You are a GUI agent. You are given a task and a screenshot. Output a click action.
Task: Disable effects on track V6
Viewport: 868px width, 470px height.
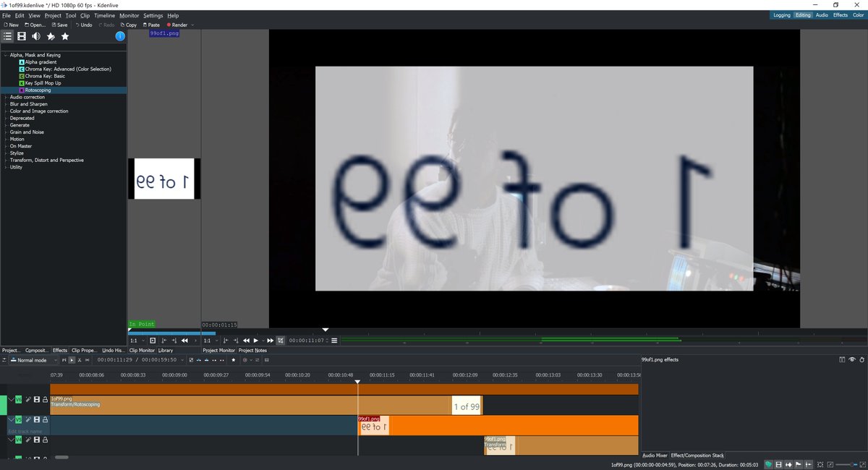(29, 399)
